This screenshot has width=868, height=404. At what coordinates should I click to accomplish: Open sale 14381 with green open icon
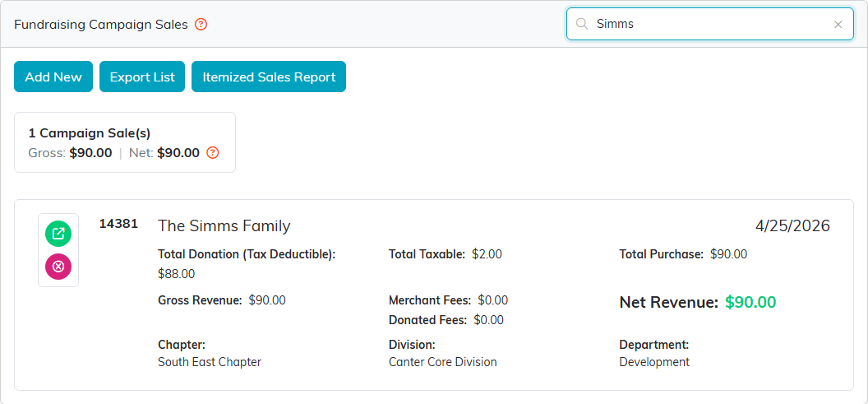tap(58, 234)
